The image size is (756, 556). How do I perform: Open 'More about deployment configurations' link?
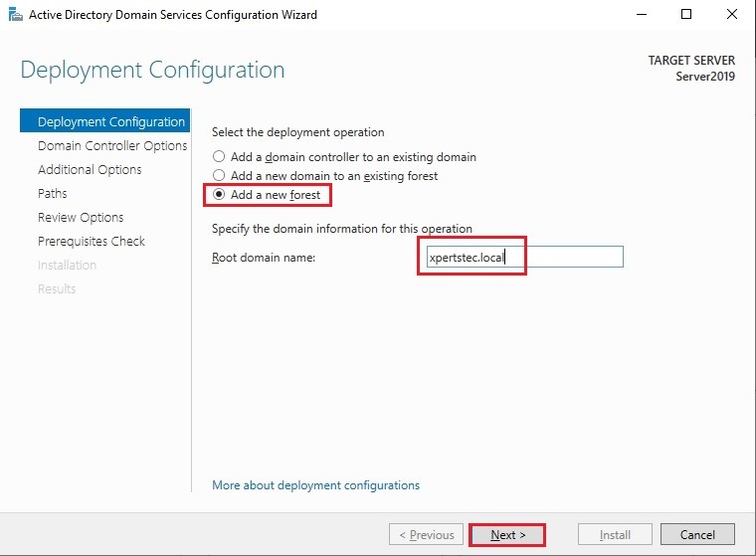(x=315, y=485)
